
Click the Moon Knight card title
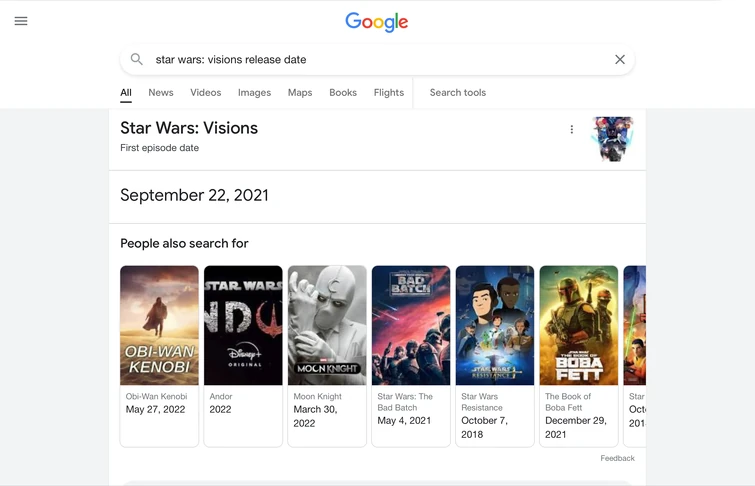[x=317, y=396]
